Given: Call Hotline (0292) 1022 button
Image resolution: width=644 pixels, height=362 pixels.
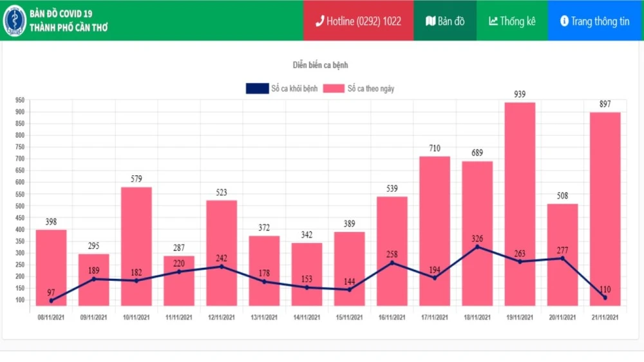Looking at the screenshot, I should [358, 21].
